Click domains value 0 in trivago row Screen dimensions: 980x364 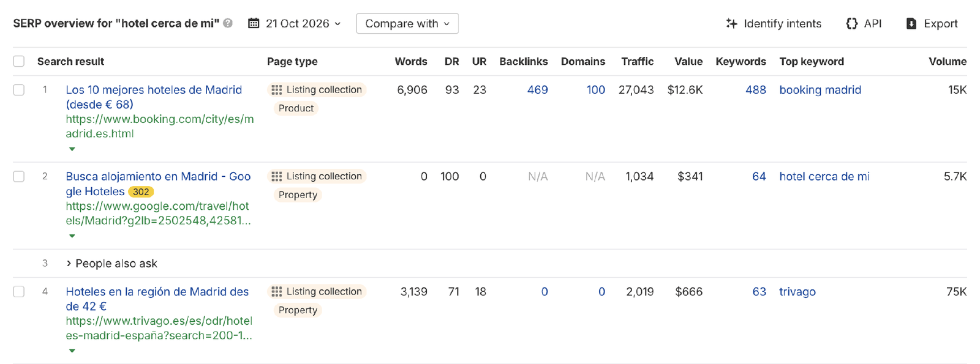coord(601,292)
